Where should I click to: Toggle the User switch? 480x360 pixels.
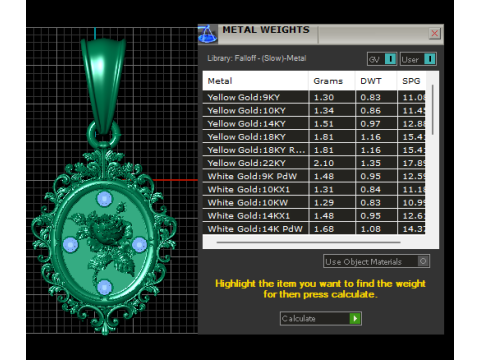coord(418,59)
